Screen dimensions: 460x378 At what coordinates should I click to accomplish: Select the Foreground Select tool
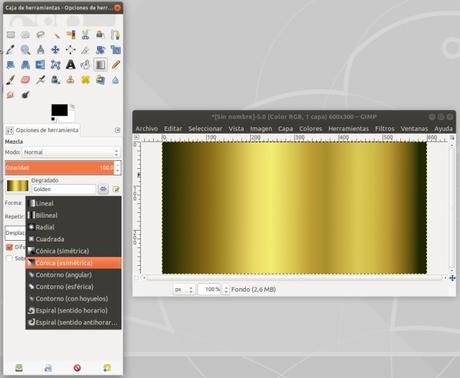pyautogui.click(x=100, y=35)
